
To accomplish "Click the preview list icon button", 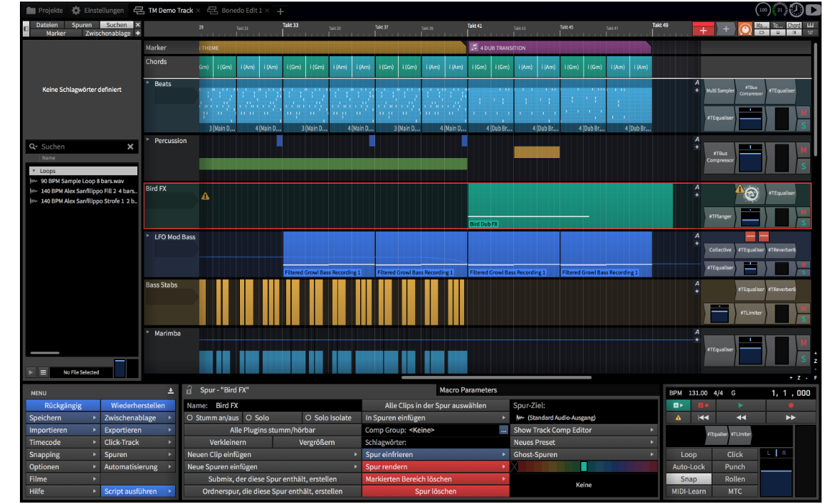I will coord(43,372).
